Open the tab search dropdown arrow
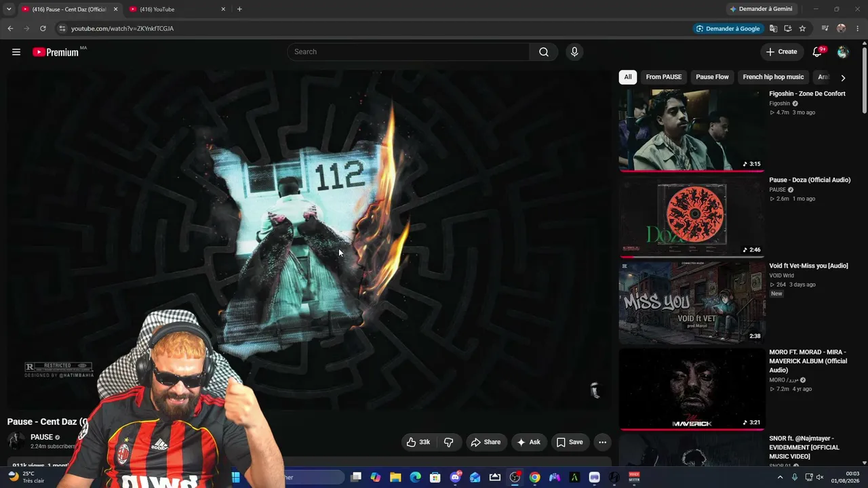Image resolution: width=868 pixels, height=488 pixels. point(9,9)
